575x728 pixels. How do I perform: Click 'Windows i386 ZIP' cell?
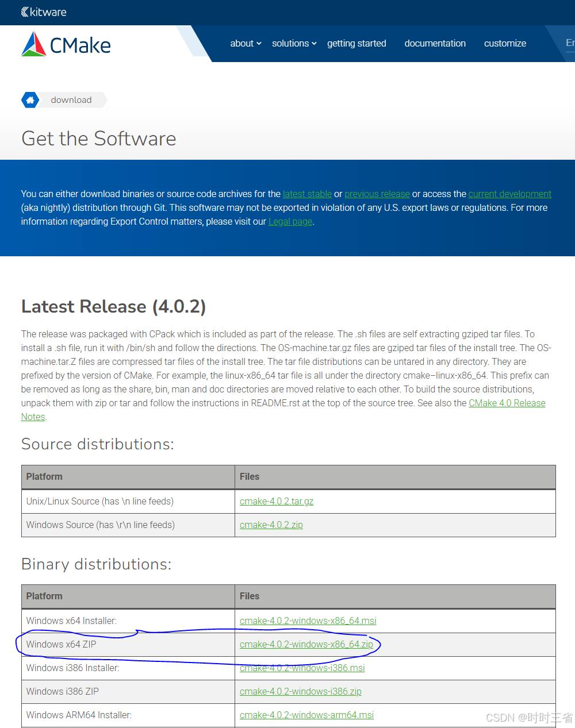coord(128,692)
